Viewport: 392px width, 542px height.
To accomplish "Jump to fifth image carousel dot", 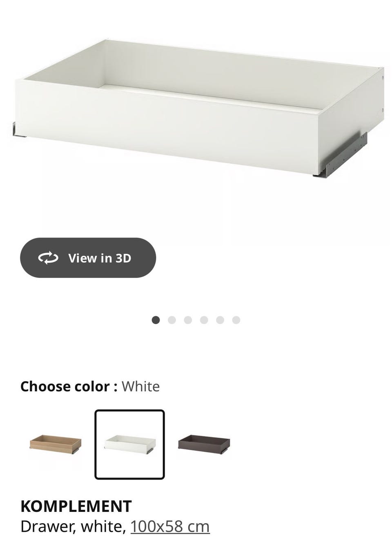I will click(x=220, y=320).
